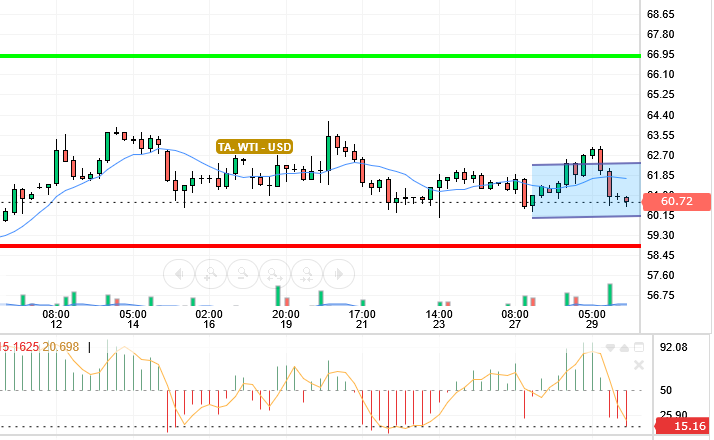Click the 68.65 price axis label
Screen dimensions: 714x440
click(x=661, y=14)
